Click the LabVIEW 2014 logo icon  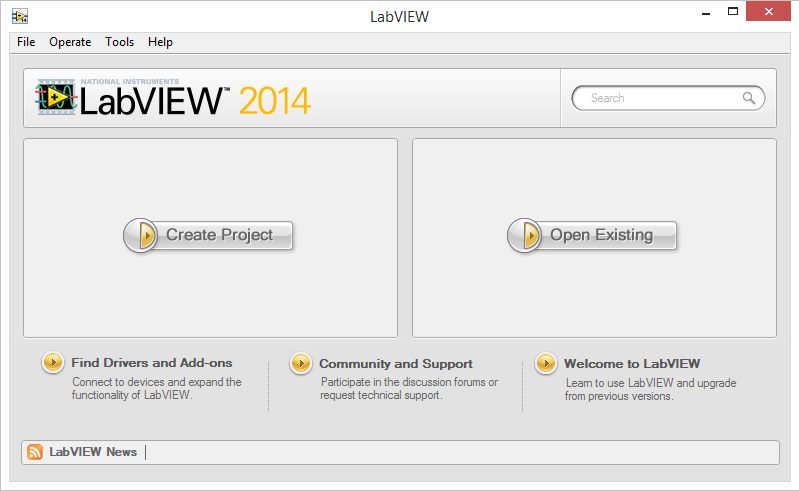56,96
